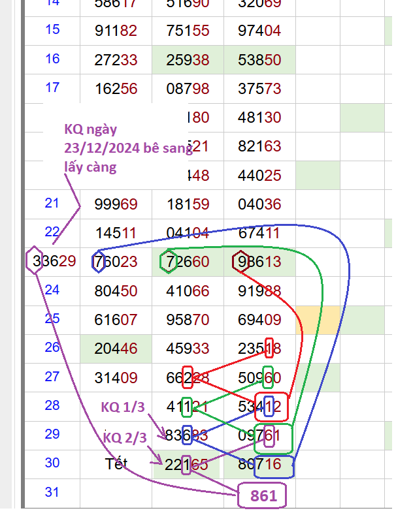Select row number 26
Viewport: 396px width, 532px height.
pyautogui.click(x=52, y=347)
